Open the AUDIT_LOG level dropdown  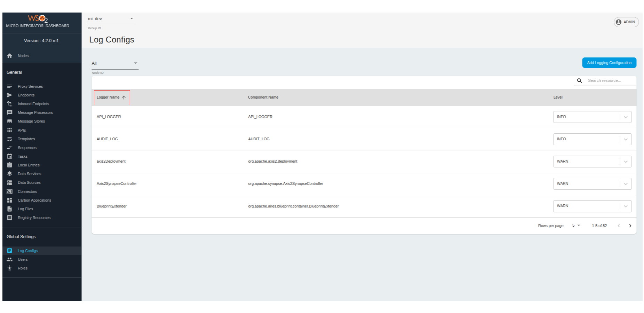592,139
